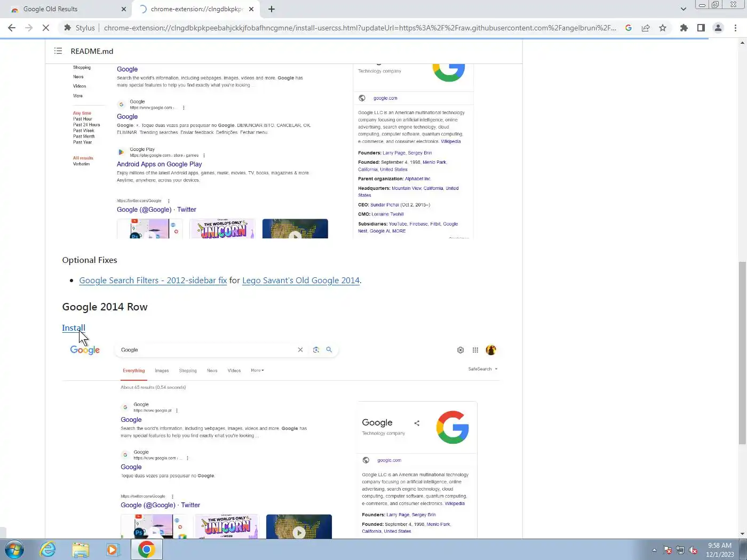Click the settings gear in the Row preview
This screenshot has width=747, height=560.
(460, 350)
